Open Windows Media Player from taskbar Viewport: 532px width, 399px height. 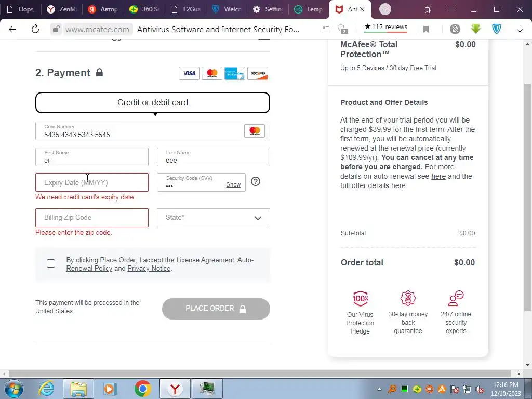tap(110, 389)
